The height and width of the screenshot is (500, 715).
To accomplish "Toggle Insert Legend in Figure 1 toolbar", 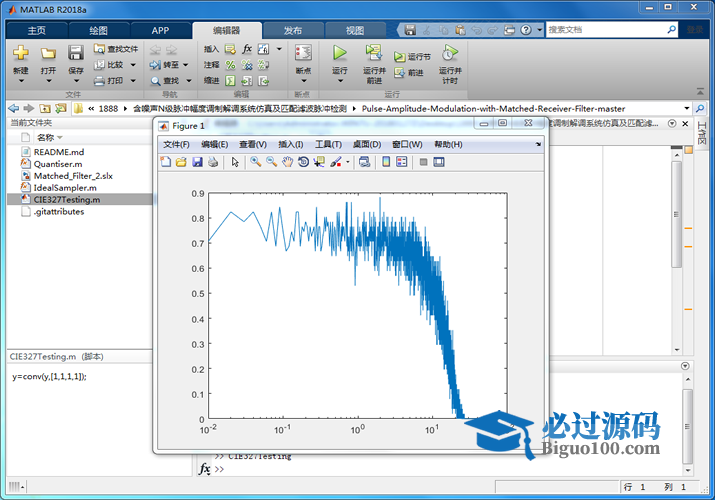I will coord(402,162).
